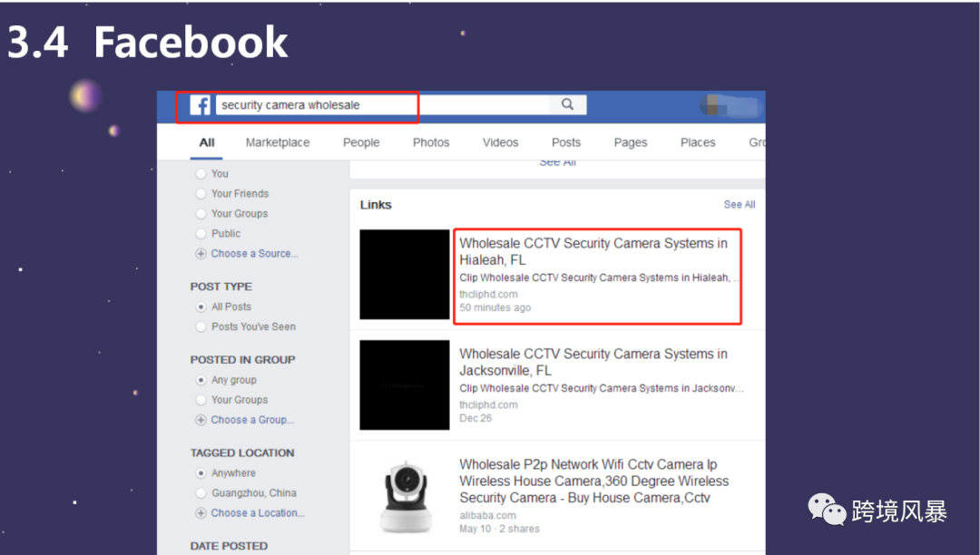This screenshot has width=980, height=555.
Task: Switch to the Places tab
Action: point(698,142)
